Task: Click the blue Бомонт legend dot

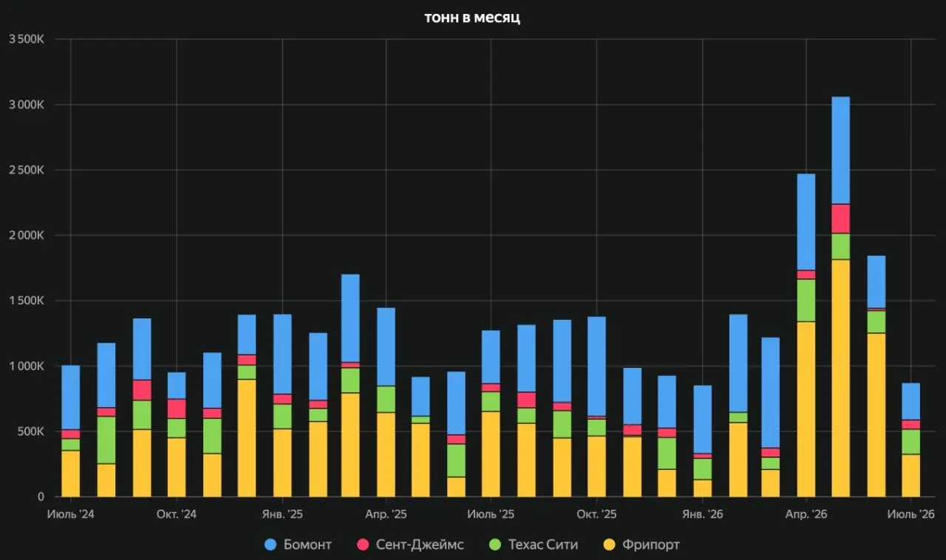Action: (270, 544)
